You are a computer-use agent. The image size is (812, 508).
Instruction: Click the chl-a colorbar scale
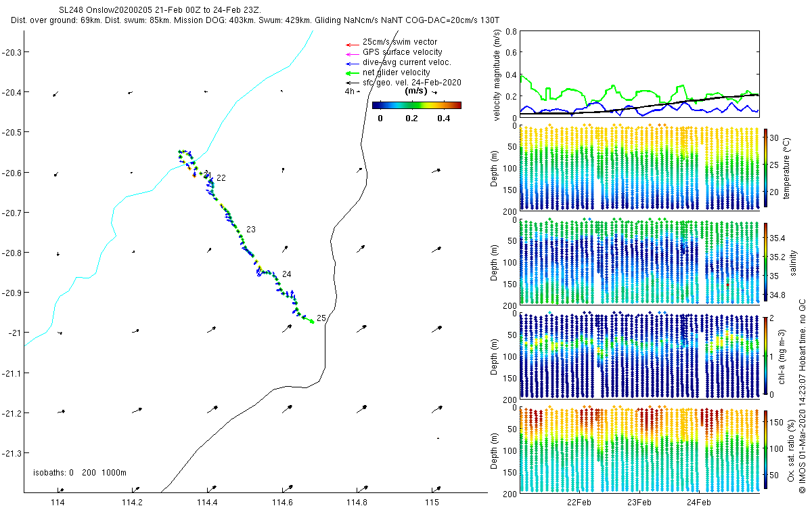pos(766,356)
